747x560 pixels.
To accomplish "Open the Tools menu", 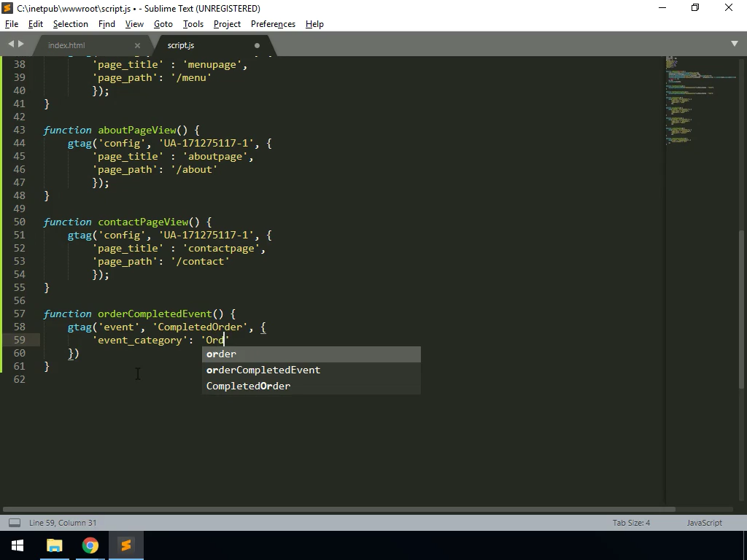I will pos(193,24).
